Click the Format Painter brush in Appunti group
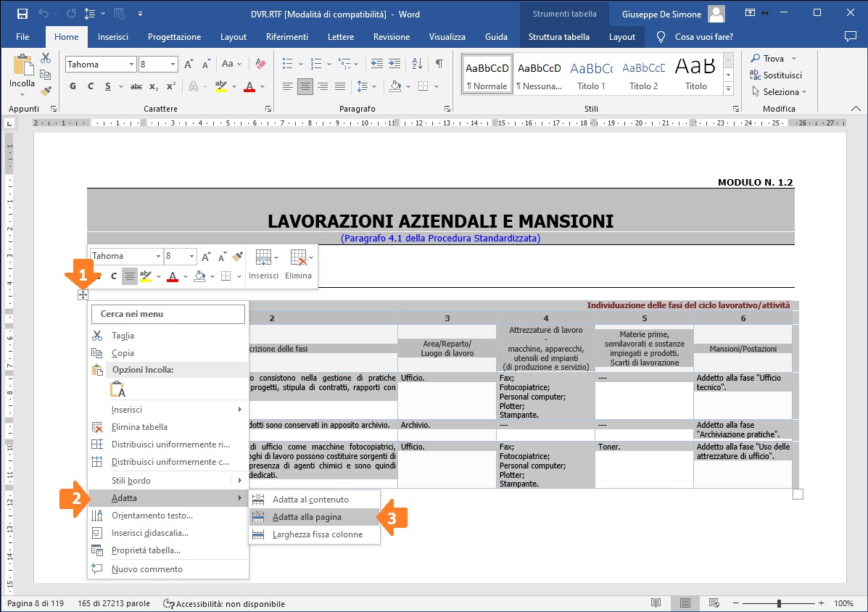The height and width of the screenshot is (612, 868). [46, 91]
